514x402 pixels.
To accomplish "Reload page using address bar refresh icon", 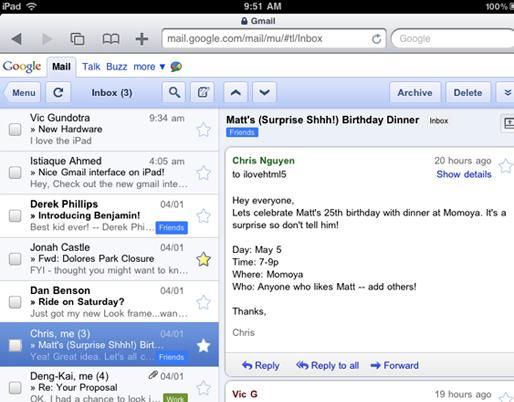I will (376, 39).
